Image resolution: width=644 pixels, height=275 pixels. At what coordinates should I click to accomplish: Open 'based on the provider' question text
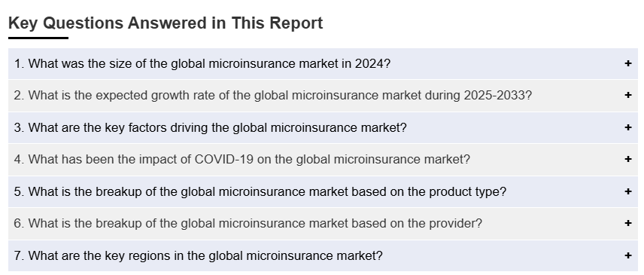pos(248,224)
